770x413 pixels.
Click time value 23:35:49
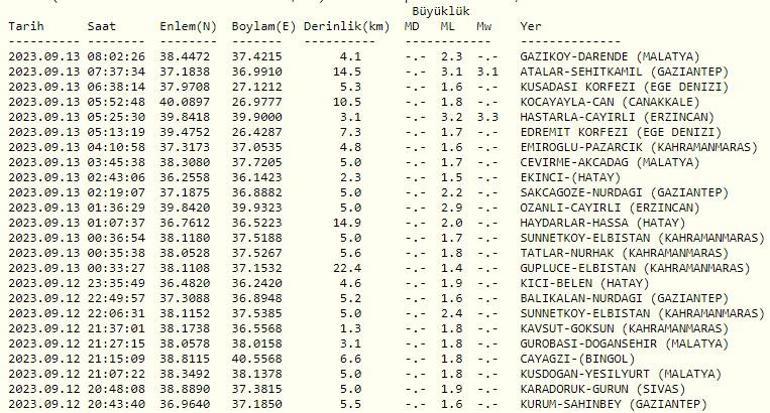(116, 283)
